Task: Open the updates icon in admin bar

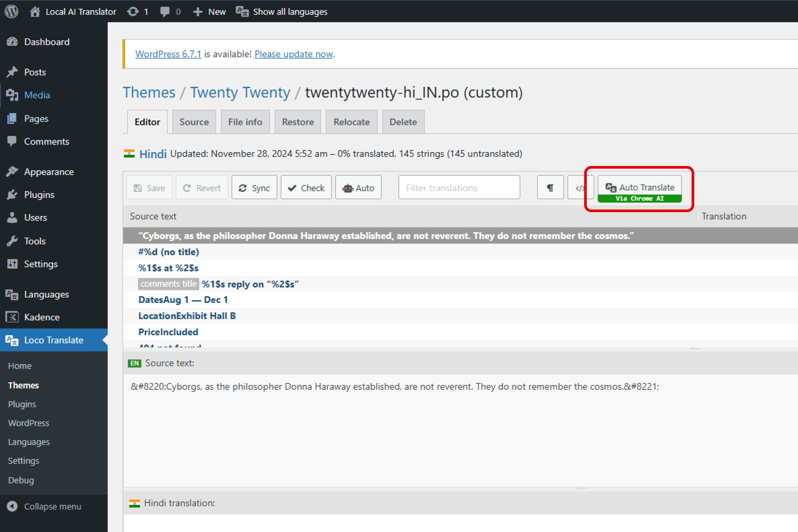Action: point(137,11)
